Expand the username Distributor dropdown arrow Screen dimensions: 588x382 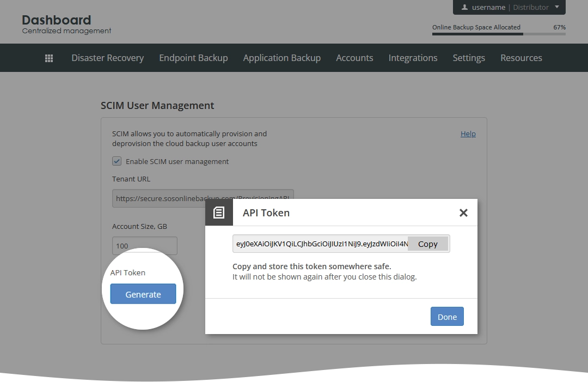[557, 7]
